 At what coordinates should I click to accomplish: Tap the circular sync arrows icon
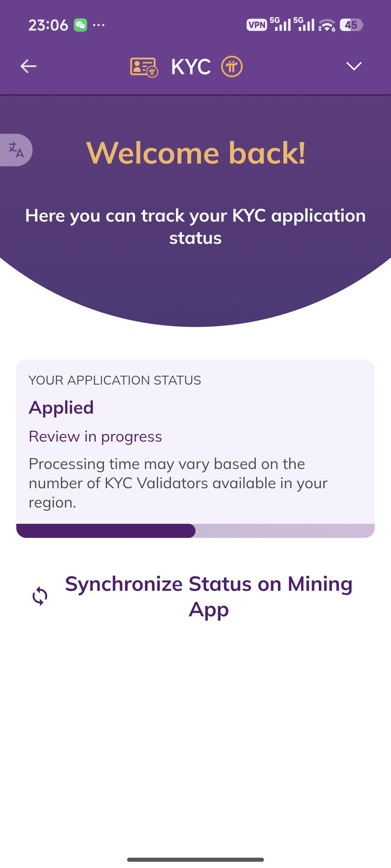(x=40, y=596)
